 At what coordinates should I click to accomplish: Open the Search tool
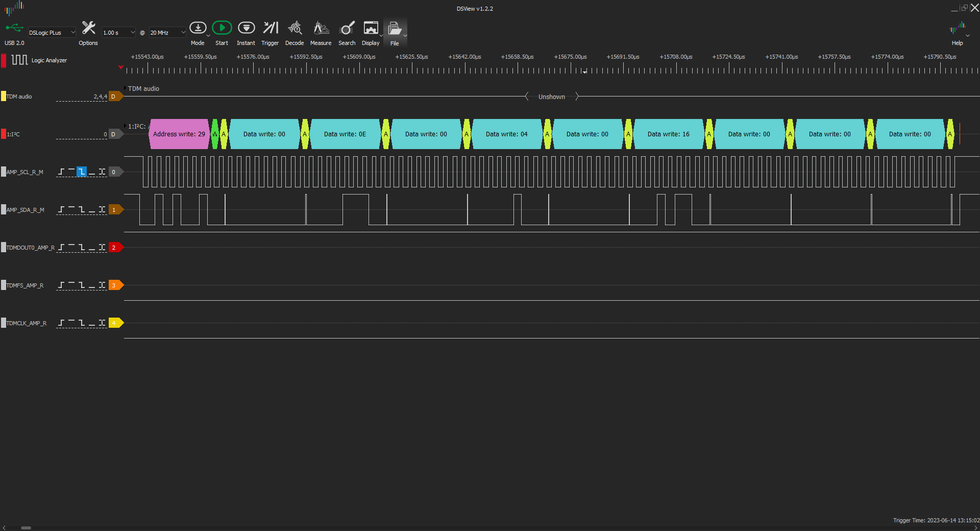[347, 33]
